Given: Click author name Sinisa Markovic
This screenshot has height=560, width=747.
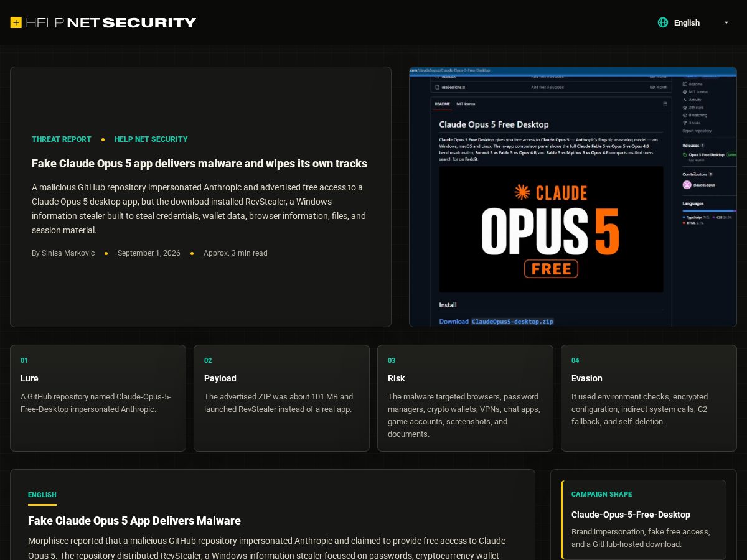Looking at the screenshot, I should point(63,253).
